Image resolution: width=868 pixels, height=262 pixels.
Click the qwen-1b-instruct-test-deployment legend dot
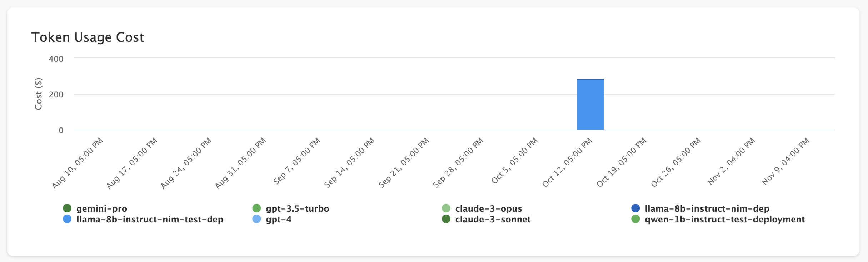[x=635, y=219]
